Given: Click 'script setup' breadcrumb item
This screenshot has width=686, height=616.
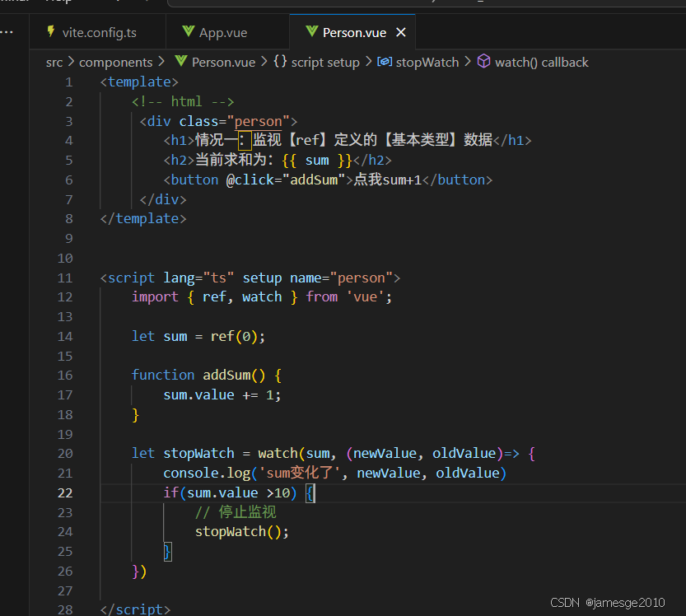Looking at the screenshot, I should click(325, 63).
